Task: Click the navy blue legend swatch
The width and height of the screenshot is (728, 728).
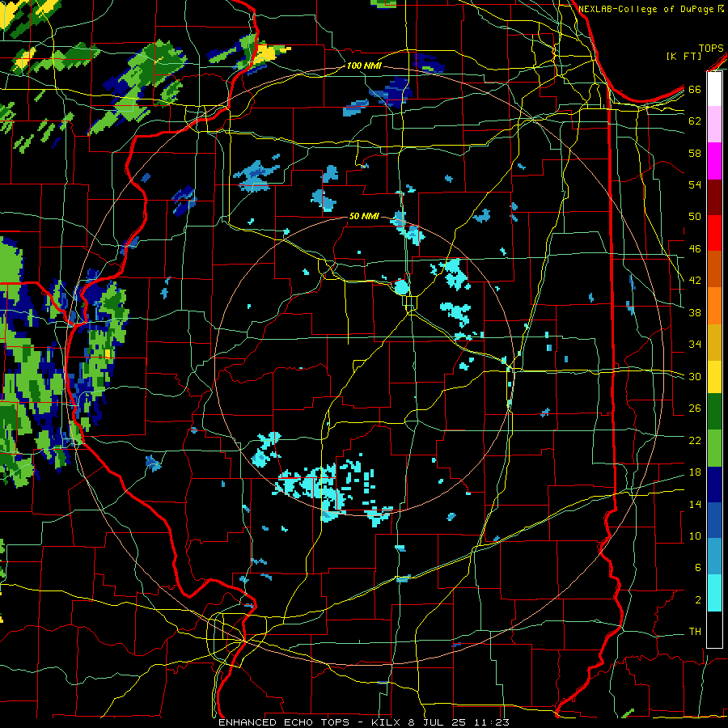Action: (714, 485)
